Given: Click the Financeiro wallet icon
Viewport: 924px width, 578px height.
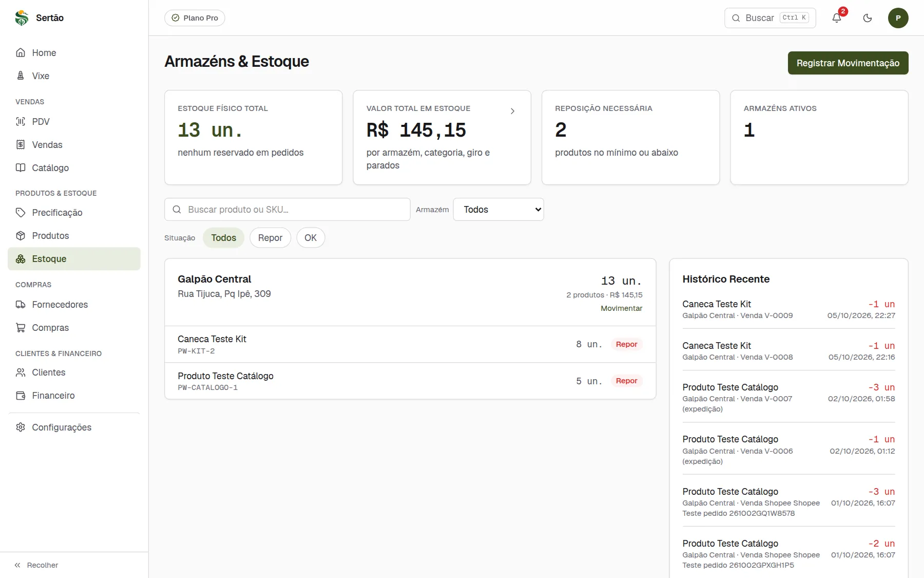Looking at the screenshot, I should (x=21, y=396).
